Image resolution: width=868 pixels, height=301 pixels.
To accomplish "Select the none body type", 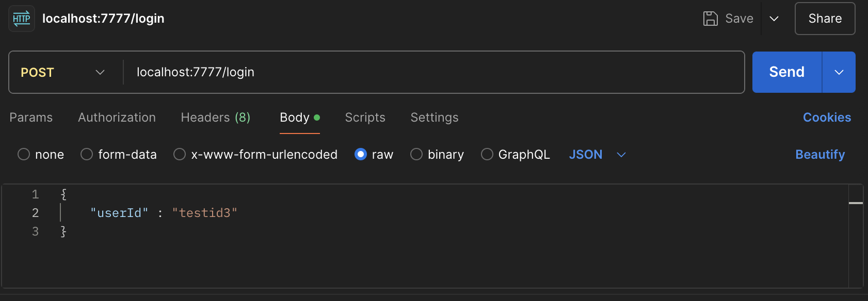I will coord(24,155).
